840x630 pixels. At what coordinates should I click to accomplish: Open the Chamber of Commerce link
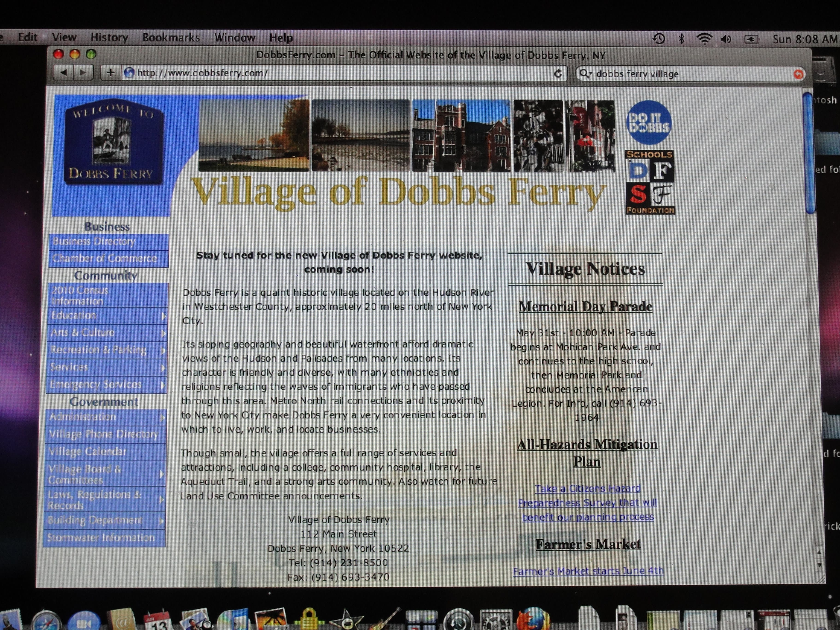coord(109,259)
